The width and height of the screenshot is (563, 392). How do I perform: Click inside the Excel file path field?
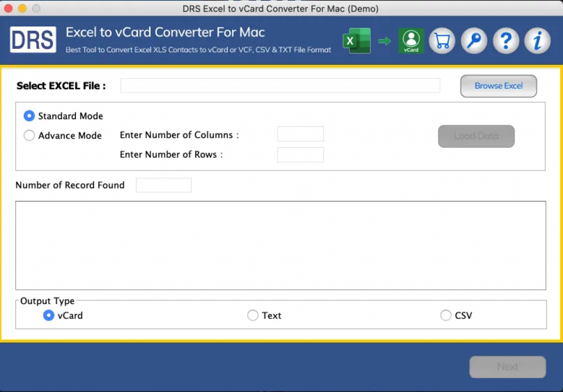(x=280, y=86)
